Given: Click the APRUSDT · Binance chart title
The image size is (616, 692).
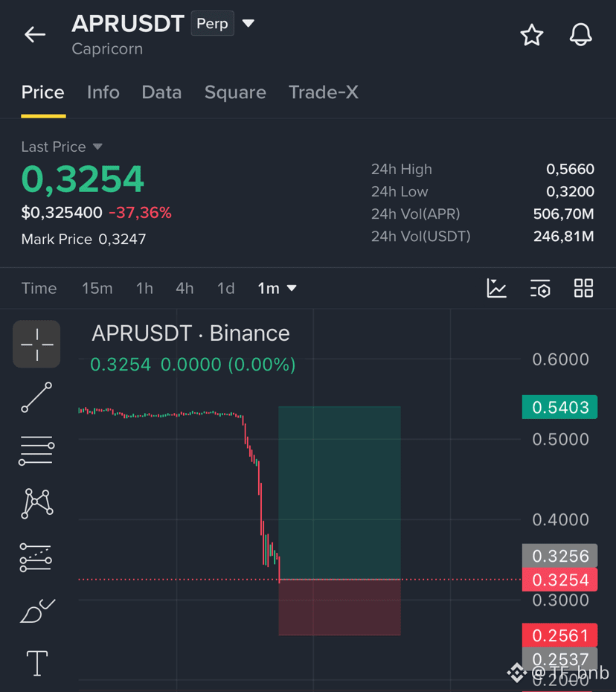Looking at the screenshot, I should 190,333.
